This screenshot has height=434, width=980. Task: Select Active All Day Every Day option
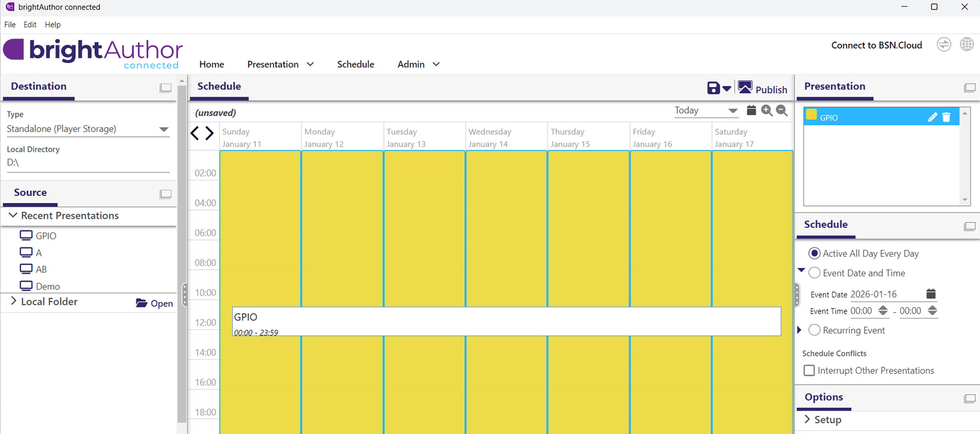point(814,253)
